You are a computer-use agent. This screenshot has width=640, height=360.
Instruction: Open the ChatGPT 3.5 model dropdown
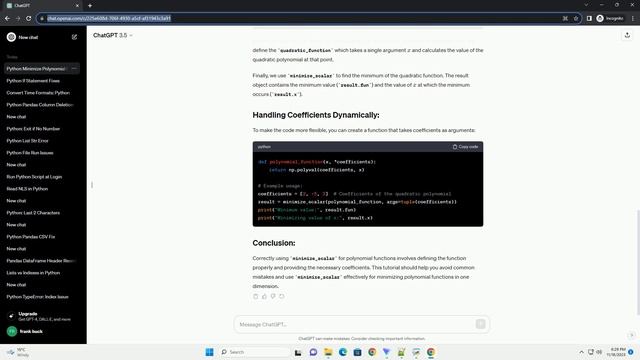pos(113,36)
